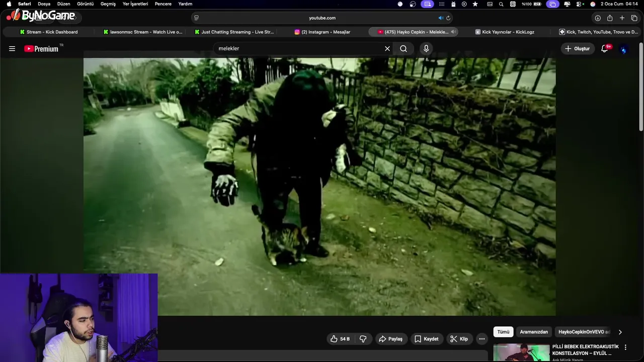Save the video with Kaydet

(x=426, y=339)
